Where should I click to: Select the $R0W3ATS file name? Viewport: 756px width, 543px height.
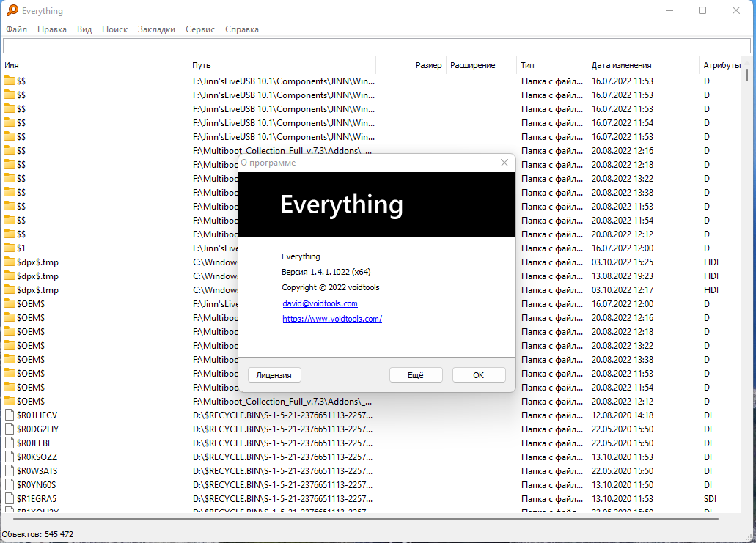37,471
